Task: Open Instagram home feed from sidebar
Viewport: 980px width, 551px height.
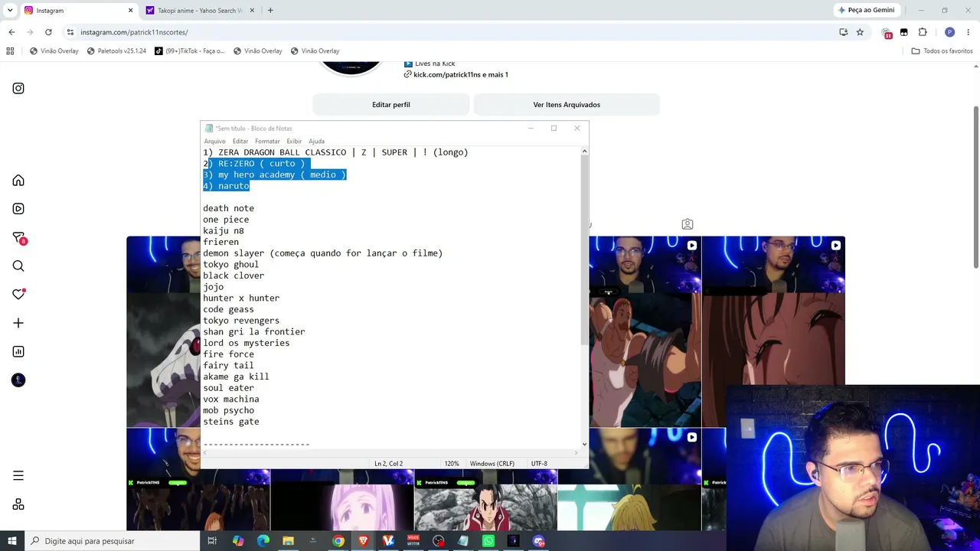Action: click(x=18, y=181)
